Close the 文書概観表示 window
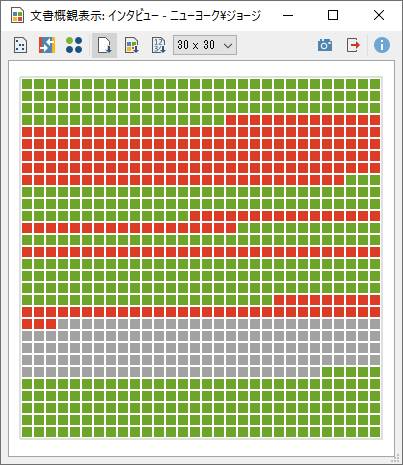This screenshot has width=403, height=465. (x=379, y=15)
